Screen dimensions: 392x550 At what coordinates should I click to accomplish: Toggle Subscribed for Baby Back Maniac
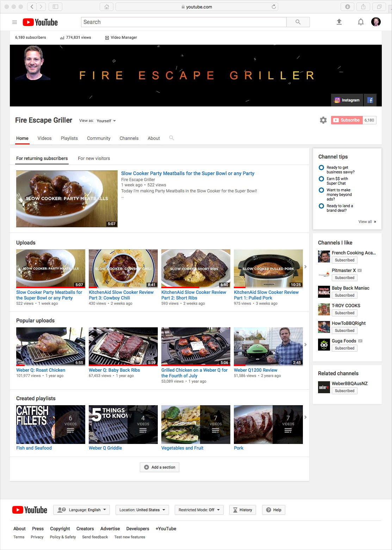click(344, 295)
